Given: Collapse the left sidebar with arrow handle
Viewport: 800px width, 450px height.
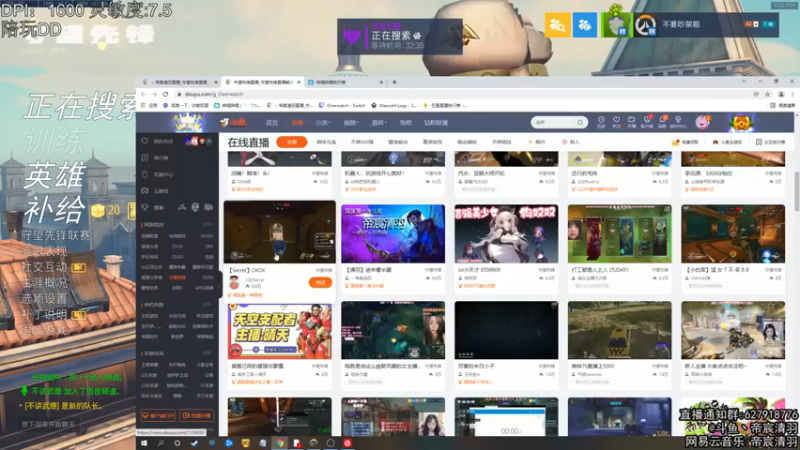Looking at the screenshot, I should (x=220, y=286).
